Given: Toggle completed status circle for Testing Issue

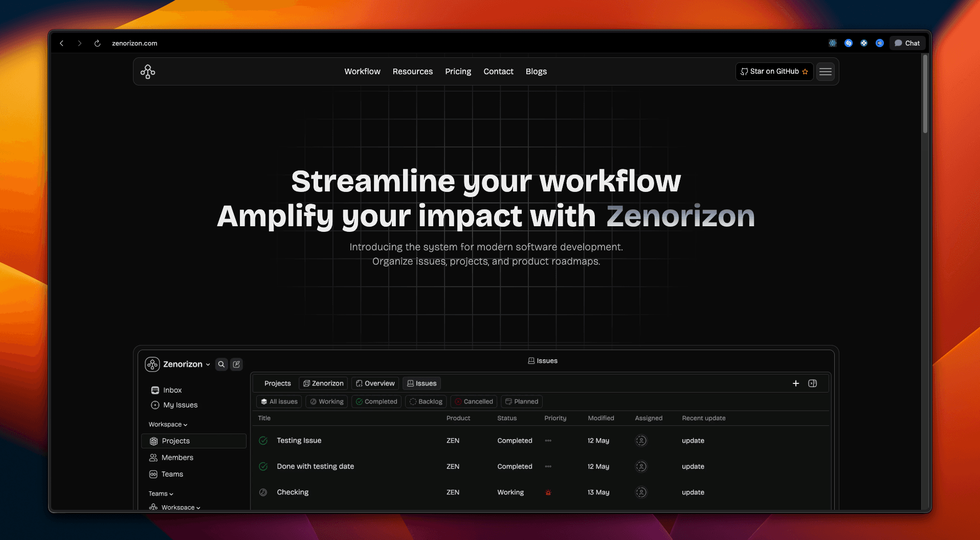Looking at the screenshot, I should click(x=263, y=441).
